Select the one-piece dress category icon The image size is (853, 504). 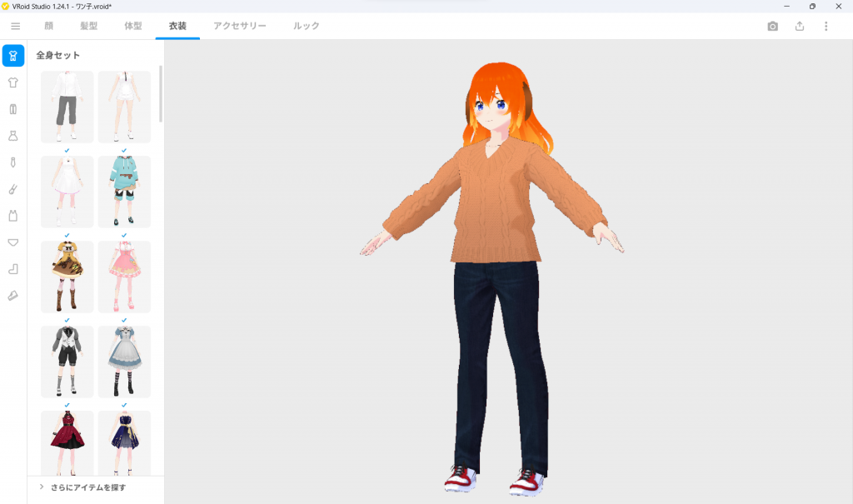coord(13,136)
